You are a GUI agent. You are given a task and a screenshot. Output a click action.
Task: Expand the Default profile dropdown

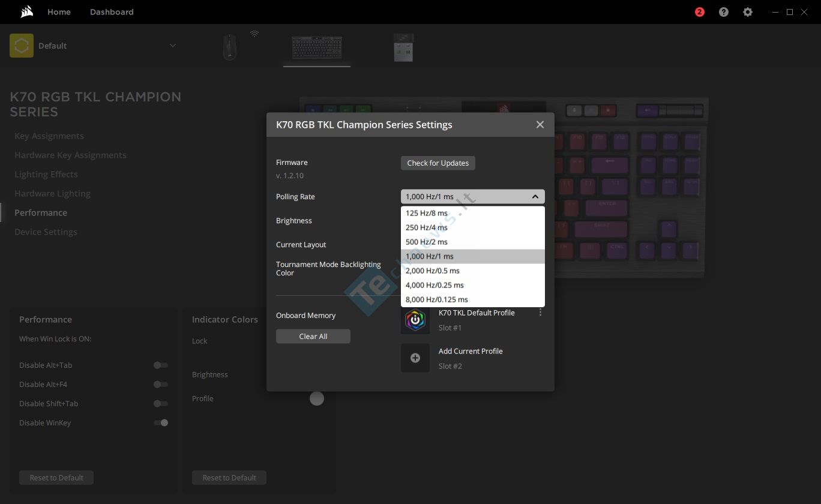click(x=173, y=46)
